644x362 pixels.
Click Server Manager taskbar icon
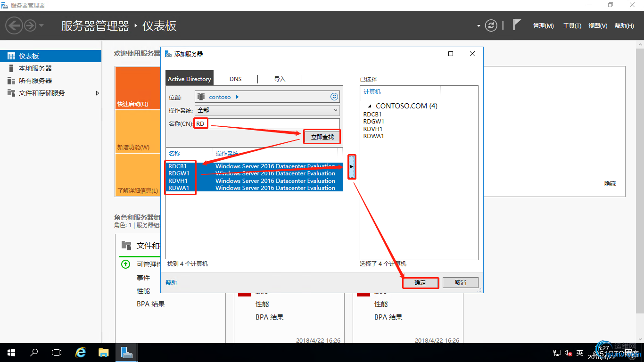tap(126, 353)
